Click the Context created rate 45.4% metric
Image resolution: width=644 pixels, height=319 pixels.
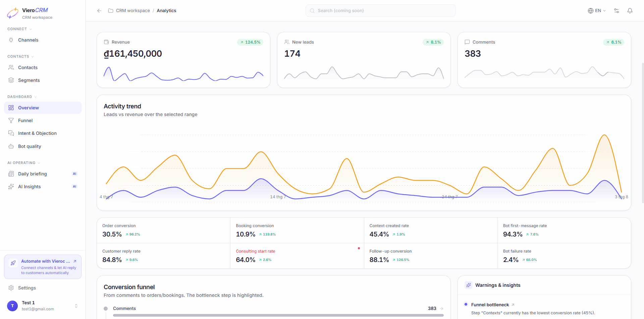[x=431, y=230]
